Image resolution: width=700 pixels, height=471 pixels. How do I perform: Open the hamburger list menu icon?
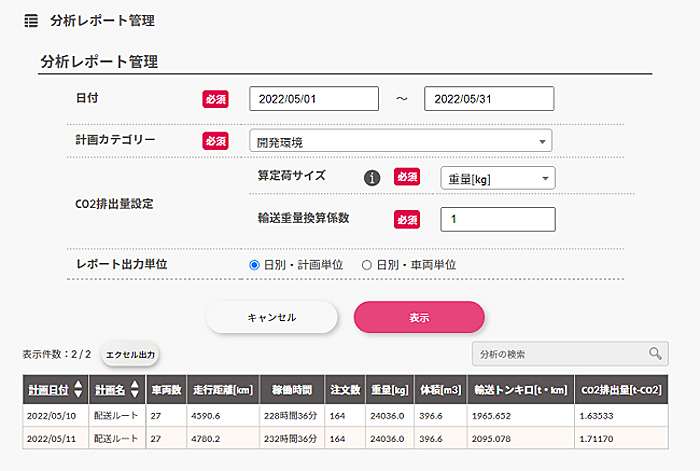click(31, 21)
